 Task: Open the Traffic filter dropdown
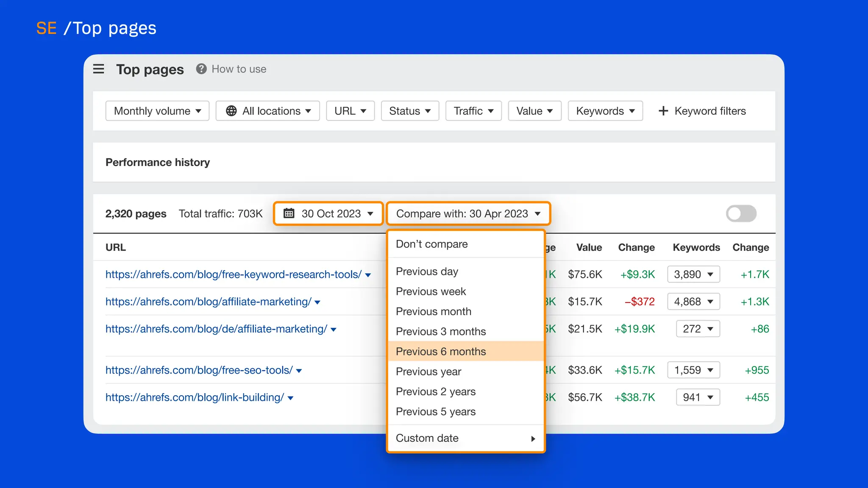tap(473, 111)
